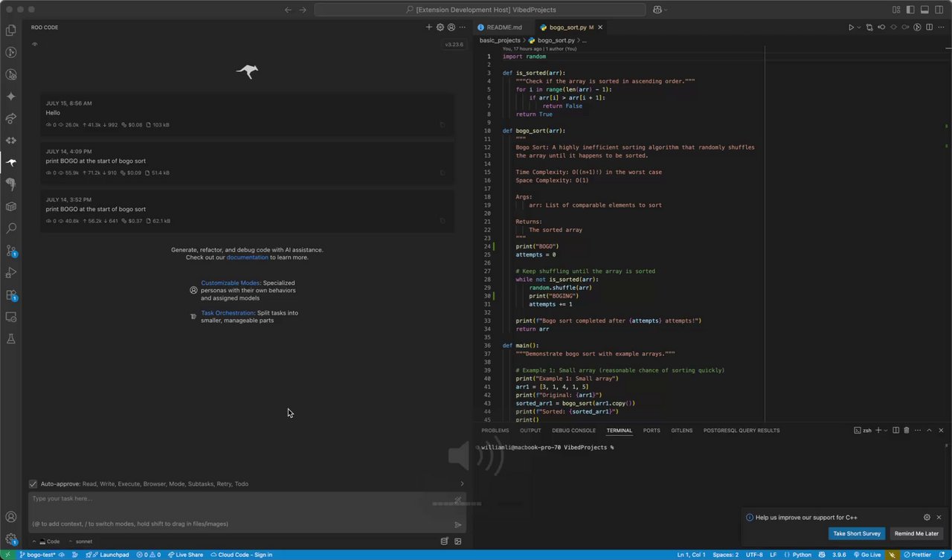Screen dimensions: 952x560
Task: Start a new Roo Code task with the plus icon
Action: (429, 28)
